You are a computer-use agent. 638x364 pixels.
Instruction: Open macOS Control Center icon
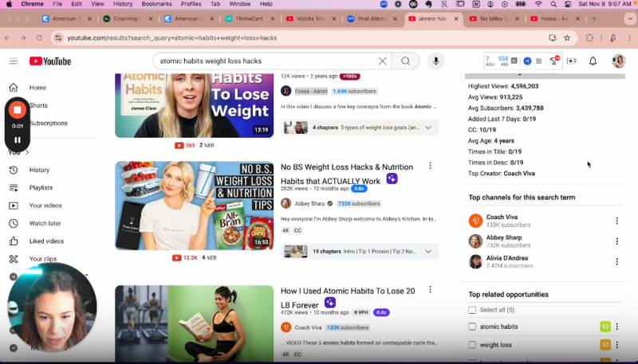568,4
